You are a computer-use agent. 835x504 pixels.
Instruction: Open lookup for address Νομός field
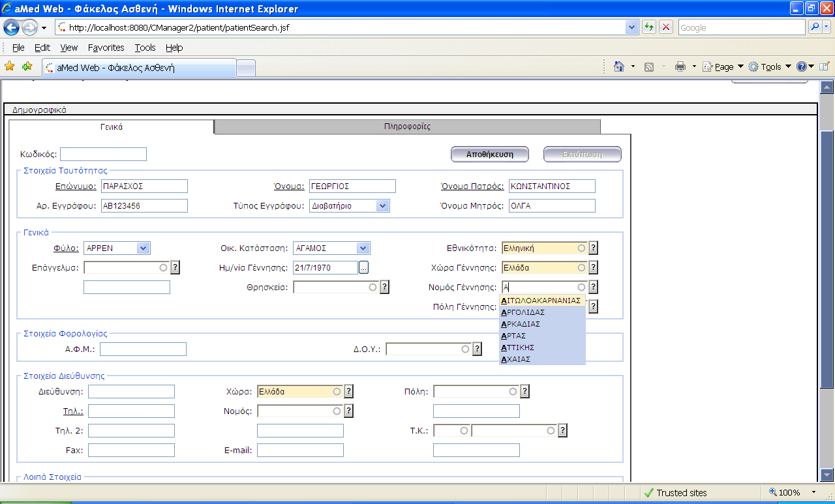pyautogui.click(x=349, y=411)
